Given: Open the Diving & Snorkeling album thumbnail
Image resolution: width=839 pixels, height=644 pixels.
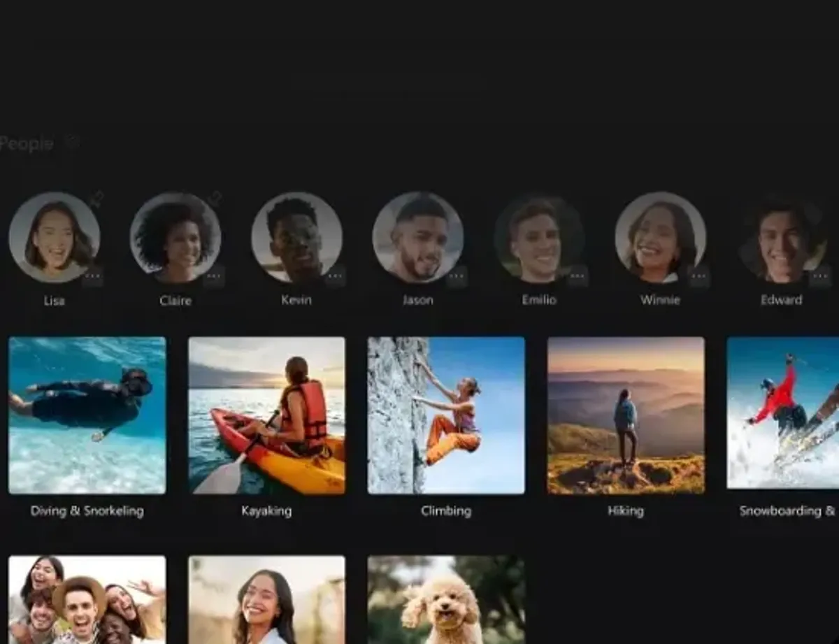Looking at the screenshot, I should [87, 415].
